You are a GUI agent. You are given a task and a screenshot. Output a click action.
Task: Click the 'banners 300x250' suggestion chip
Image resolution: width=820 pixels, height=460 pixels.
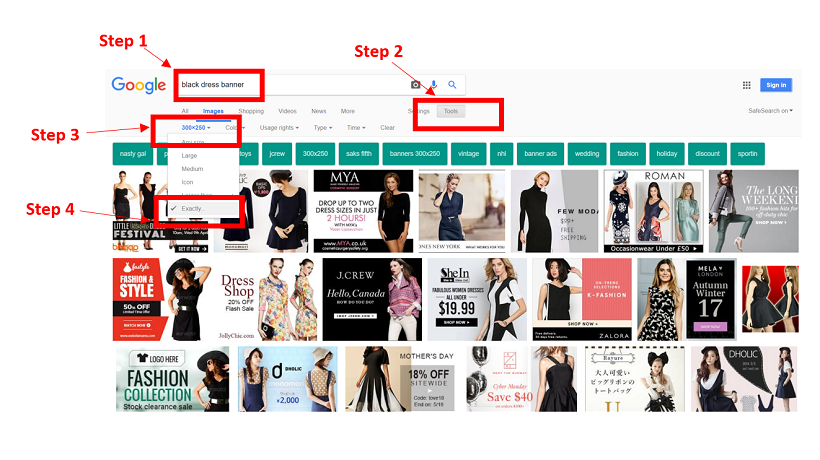click(x=416, y=154)
